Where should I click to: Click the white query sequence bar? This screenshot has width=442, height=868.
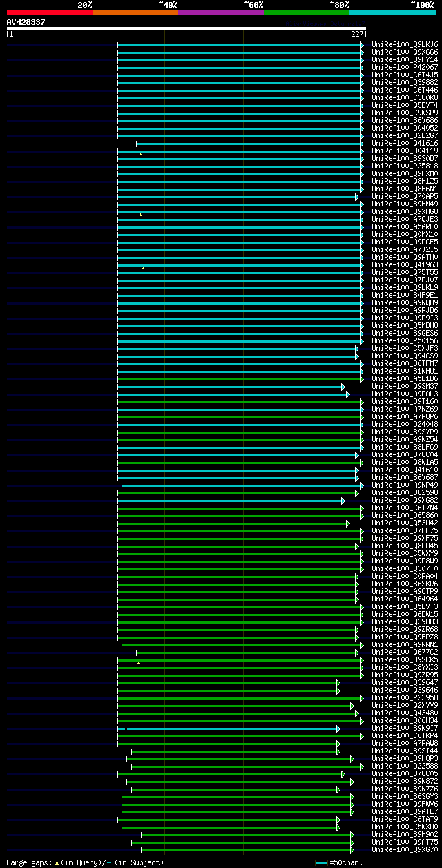pos(186,28)
